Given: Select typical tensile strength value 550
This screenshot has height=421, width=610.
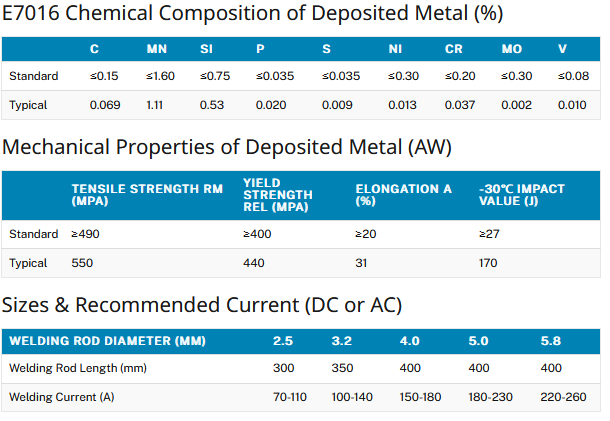Looking at the screenshot, I should click(82, 263).
